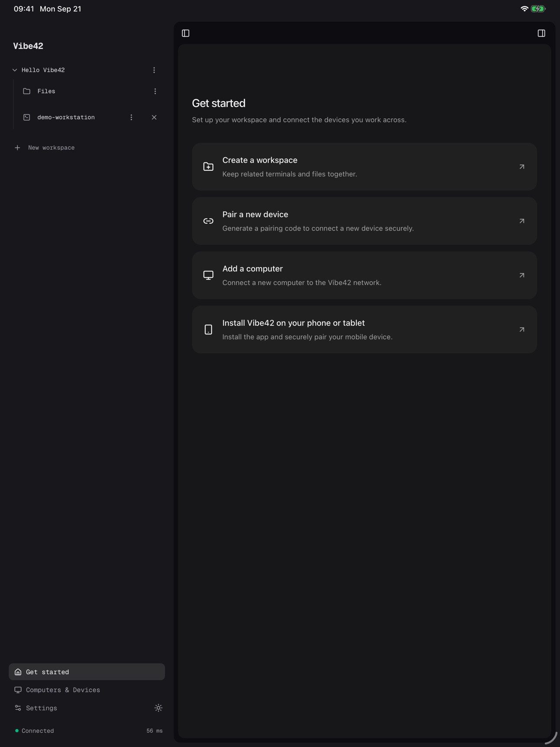The image size is (560, 747).
Task: Open the Pair a new device card
Action: (x=364, y=221)
